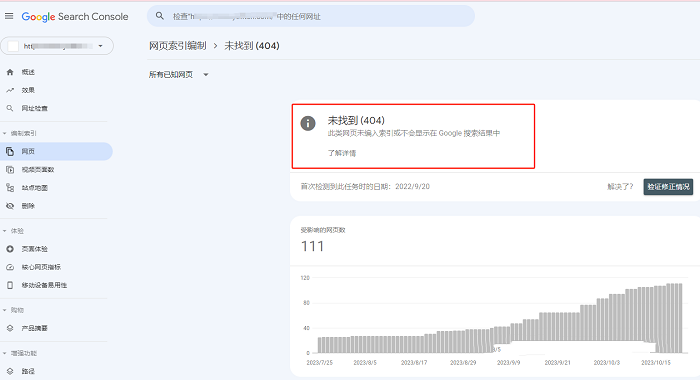The height and width of the screenshot is (380, 700).
Task: Open the 所有已知网页 filter dropdown
Action: click(x=179, y=75)
